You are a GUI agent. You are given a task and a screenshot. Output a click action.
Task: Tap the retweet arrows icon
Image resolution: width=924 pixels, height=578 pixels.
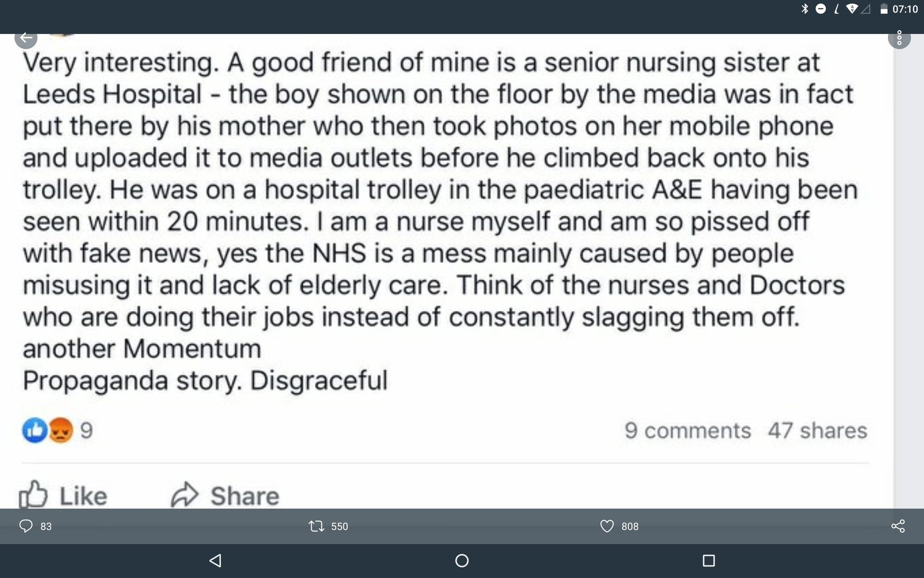pos(316,526)
